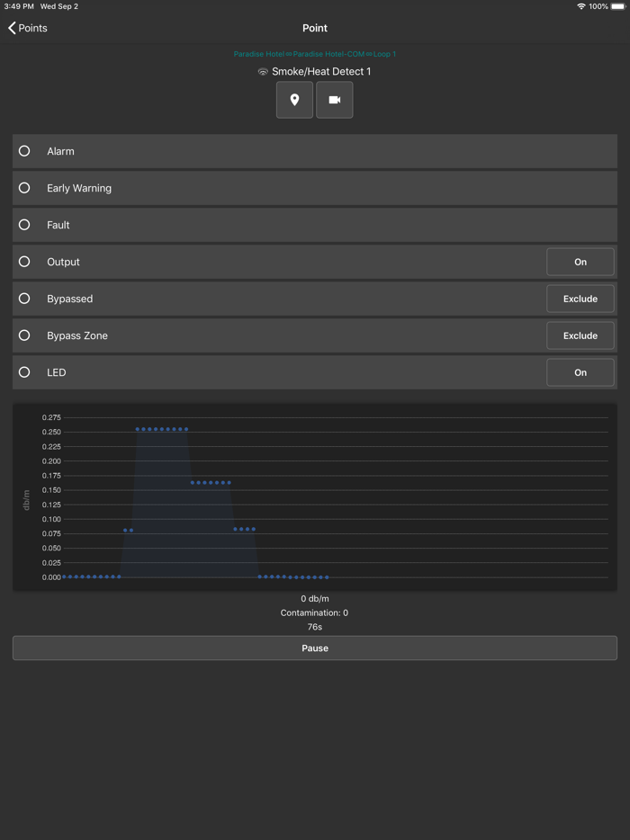Click the Contamination: 0 value

coord(314,612)
